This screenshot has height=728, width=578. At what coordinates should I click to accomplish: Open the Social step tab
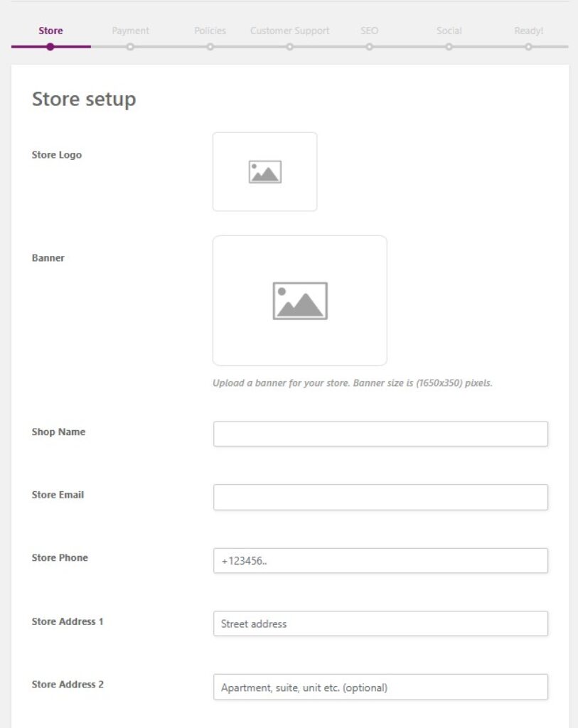[x=449, y=31]
